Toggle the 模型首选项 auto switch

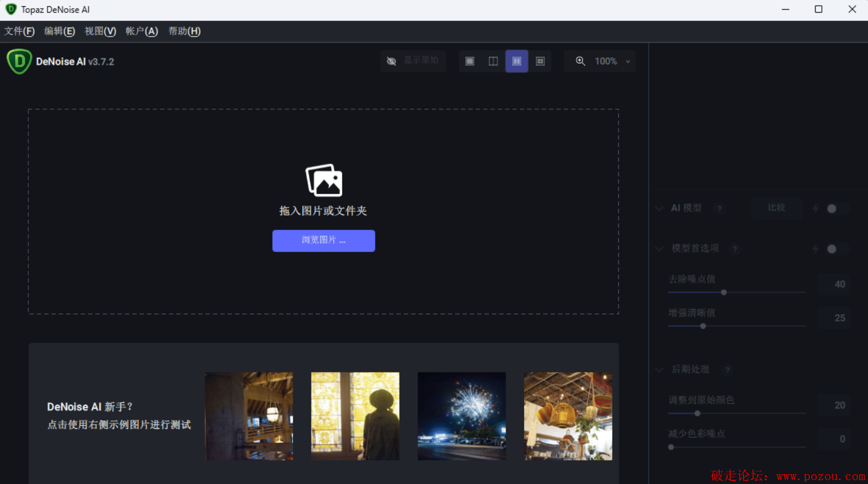point(832,249)
